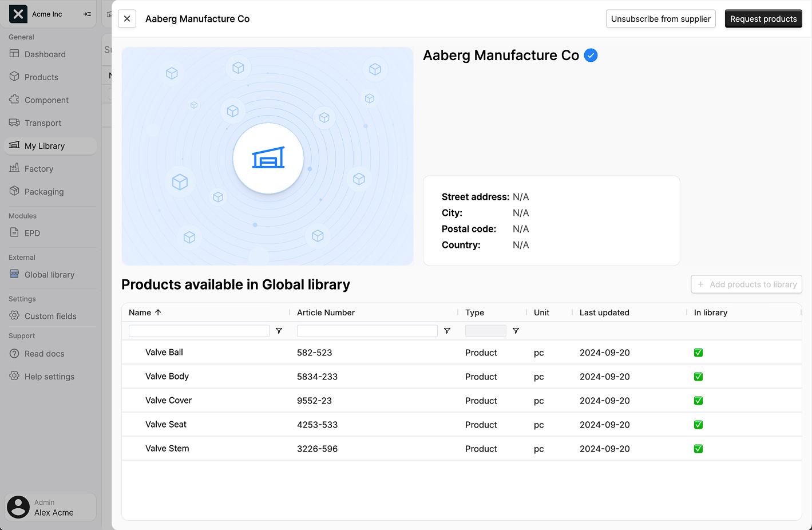812x530 pixels.
Task: Sort by the Type column header
Action: (x=474, y=313)
